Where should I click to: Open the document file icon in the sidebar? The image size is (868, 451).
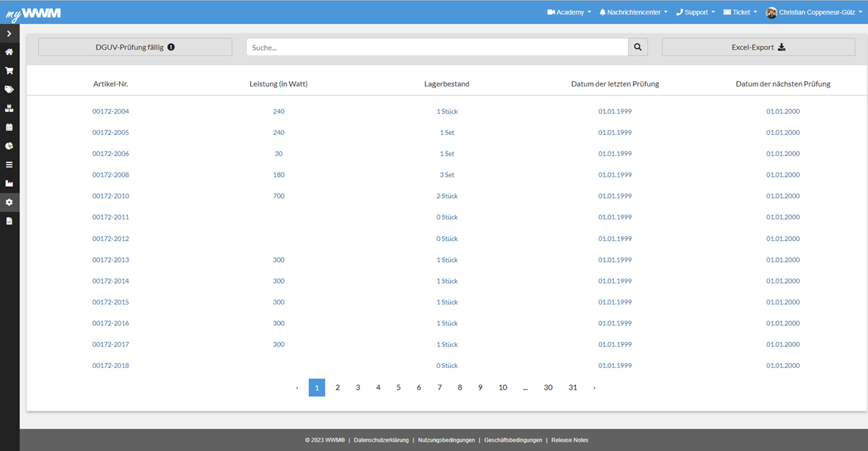(9, 221)
